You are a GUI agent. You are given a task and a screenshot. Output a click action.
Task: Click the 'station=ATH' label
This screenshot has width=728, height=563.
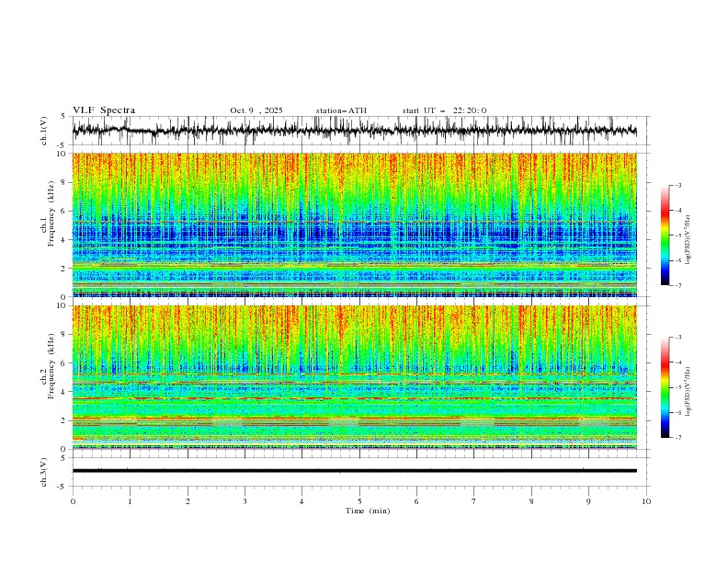341,110
